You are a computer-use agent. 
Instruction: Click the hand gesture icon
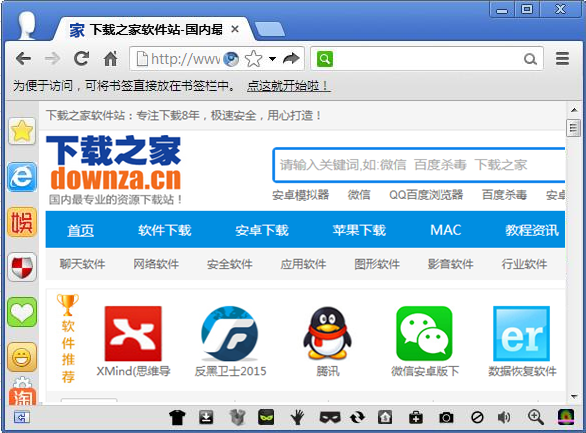click(297, 417)
